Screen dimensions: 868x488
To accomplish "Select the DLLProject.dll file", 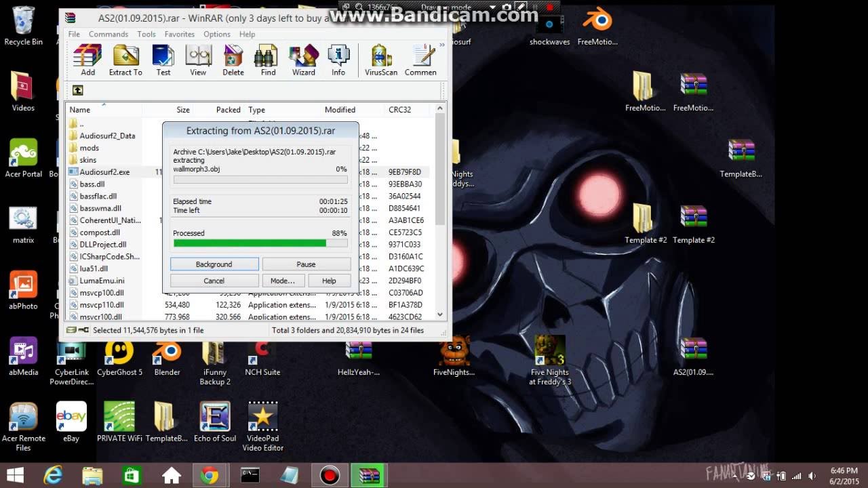I will [x=98, y=245].
